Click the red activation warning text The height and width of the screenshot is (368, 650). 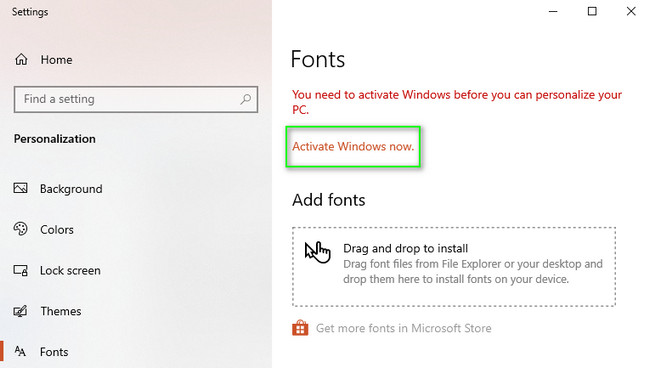457,102
